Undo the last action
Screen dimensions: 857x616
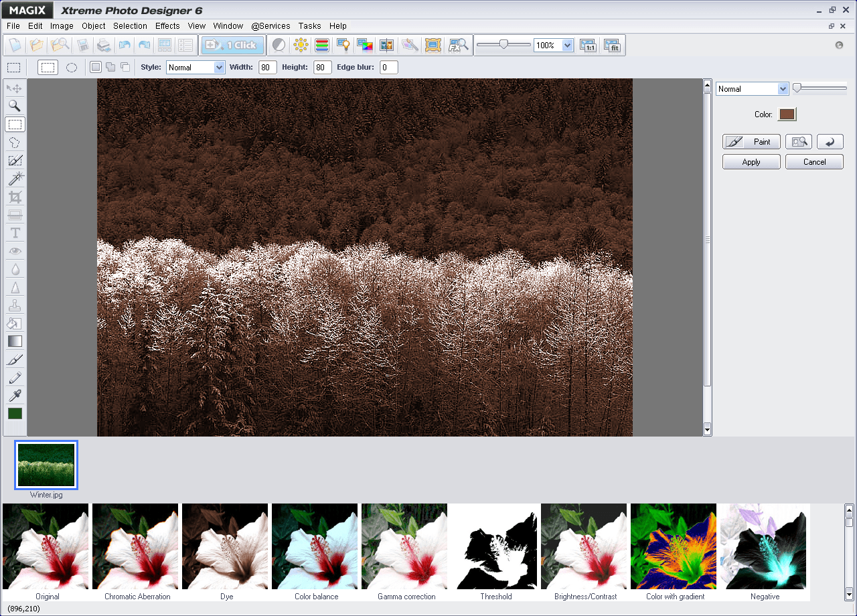126,45
